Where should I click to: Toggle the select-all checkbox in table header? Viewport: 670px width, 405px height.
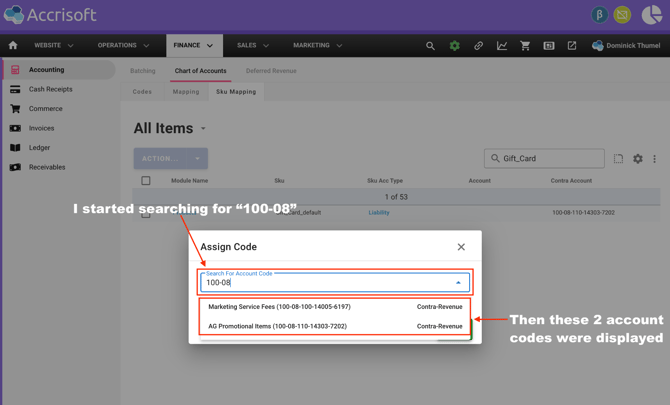146,181
